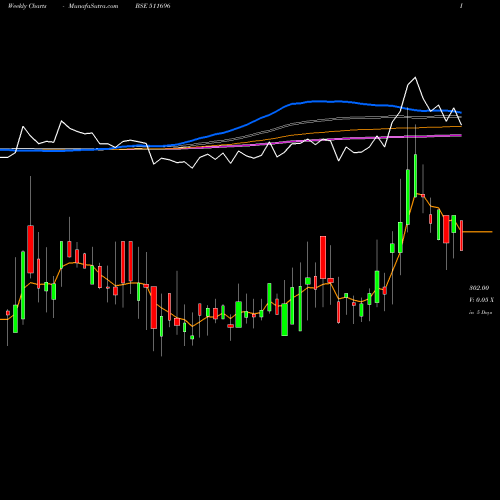Image resolution: width=500 pixels, height=500 pixels.
Task: Click the peak of the white indicator line
Action: point(415,77)
